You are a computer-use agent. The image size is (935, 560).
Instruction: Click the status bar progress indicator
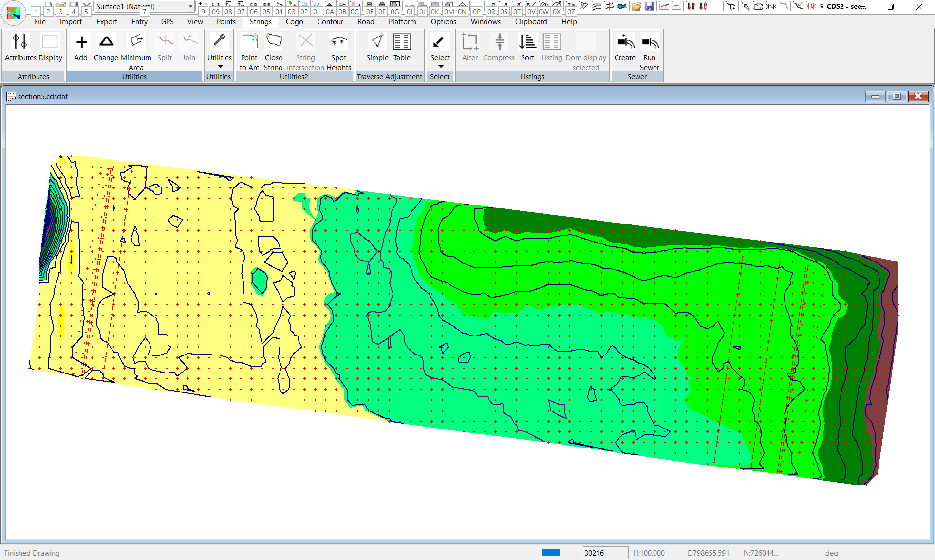(x=560, y=553)
